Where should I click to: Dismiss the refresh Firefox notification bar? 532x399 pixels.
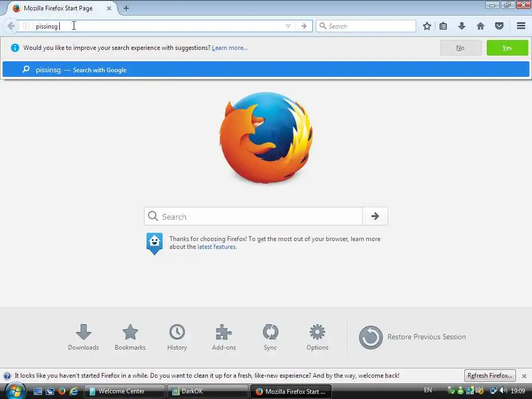coord(524,376)
